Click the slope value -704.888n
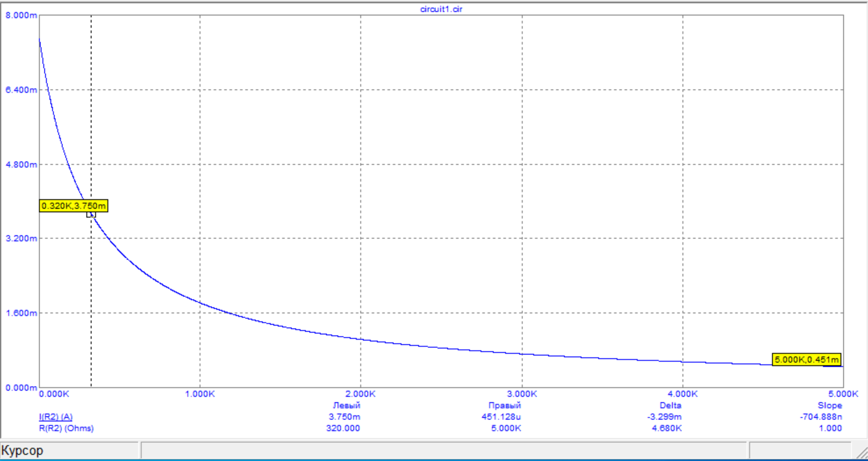The image size is (868, 461). (x=821, y=416)
